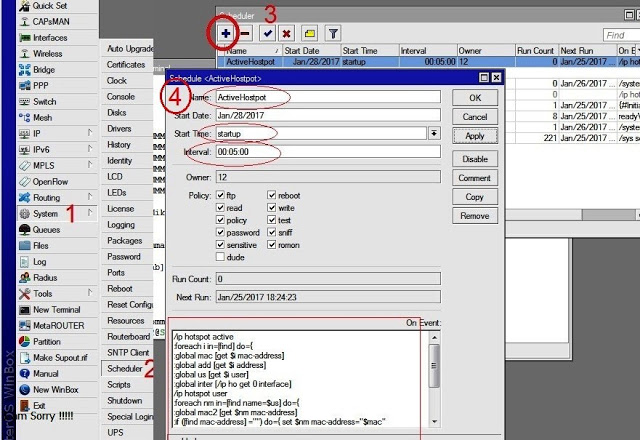Viewport: 640px width, 440px height.
Task: Click the OK button in Schedule dialog
Action: point(475,98)
